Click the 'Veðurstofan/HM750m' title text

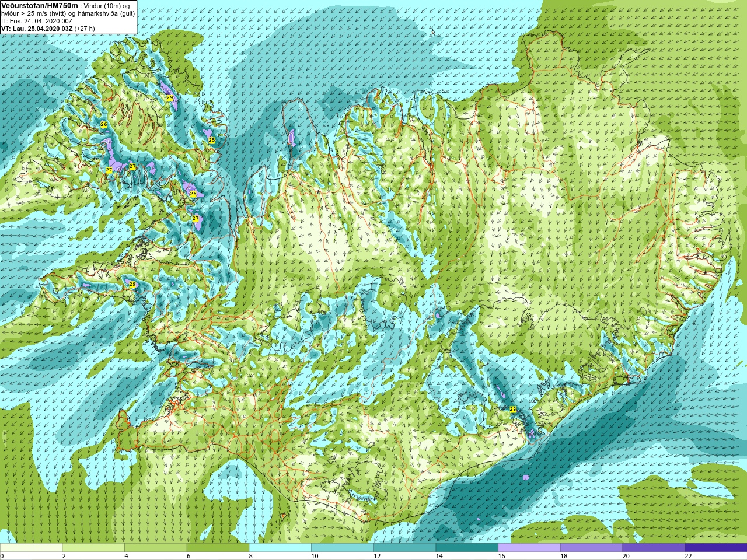(40, 5)
